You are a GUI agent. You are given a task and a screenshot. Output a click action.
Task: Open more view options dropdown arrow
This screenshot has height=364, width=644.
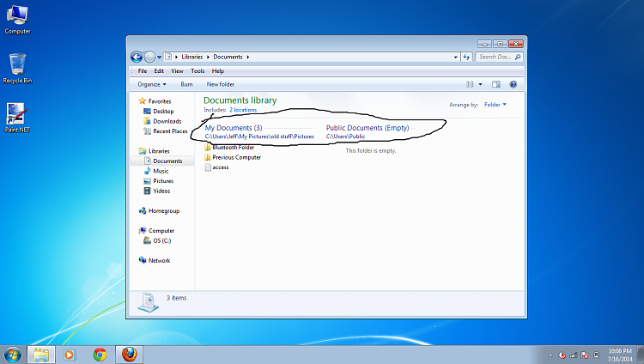coord(480,84)
